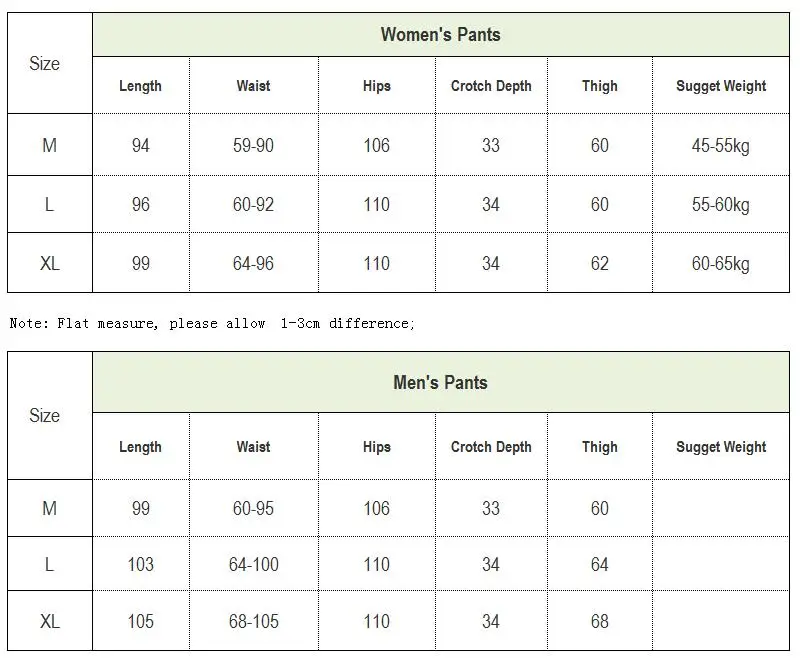
Task: Click the Women's Pants table header
Action: pos(440,35)
